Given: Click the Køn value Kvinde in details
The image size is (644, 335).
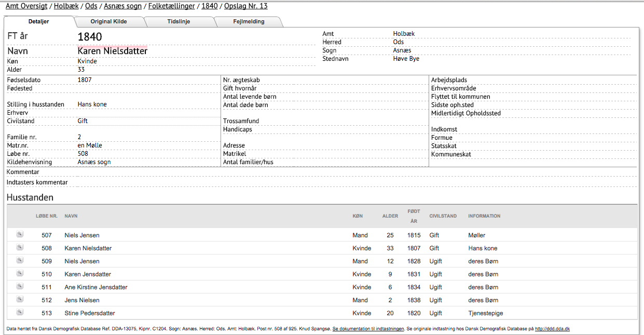Looking at the screenshot, I should pyautogui.click(x=87, y=61).
